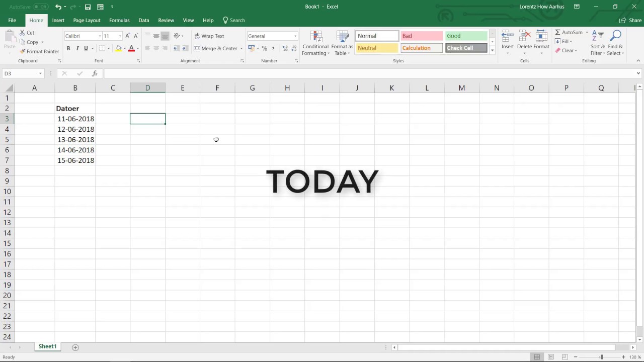Switch to the Insert tab

(x=58, y=21)
